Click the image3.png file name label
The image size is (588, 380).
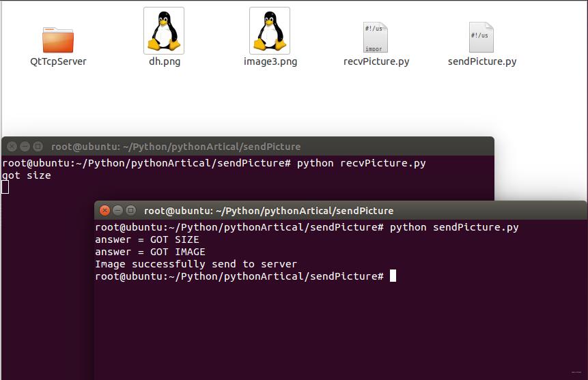270,61
